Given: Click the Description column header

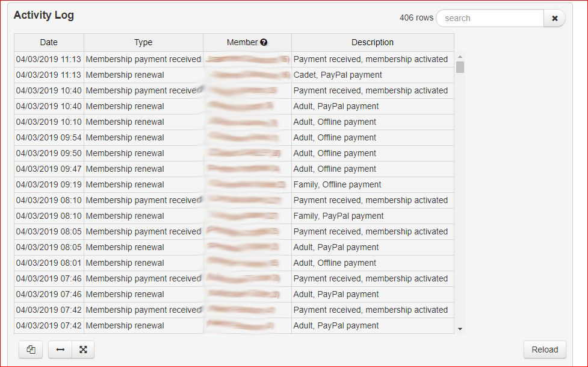Looking at the screenshot, I should point(373,42).
